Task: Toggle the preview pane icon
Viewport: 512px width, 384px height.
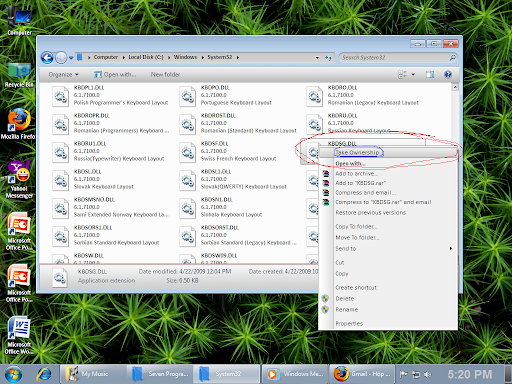Action: point(430,74)
